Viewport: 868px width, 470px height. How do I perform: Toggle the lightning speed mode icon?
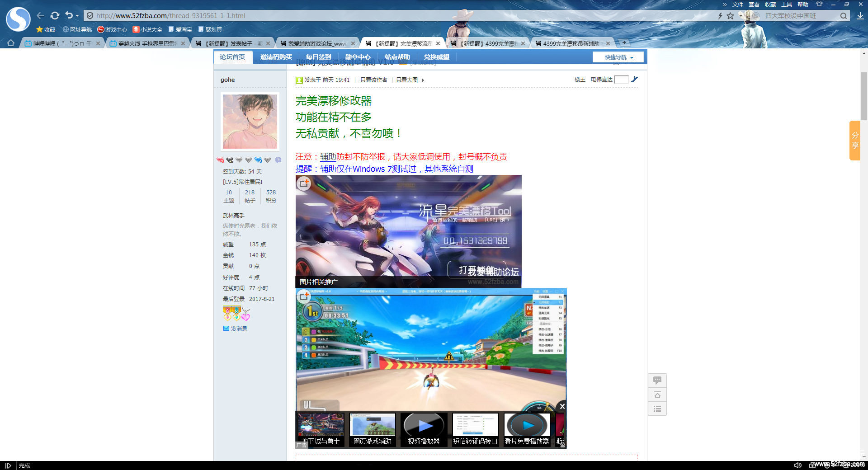coord(720,16)
